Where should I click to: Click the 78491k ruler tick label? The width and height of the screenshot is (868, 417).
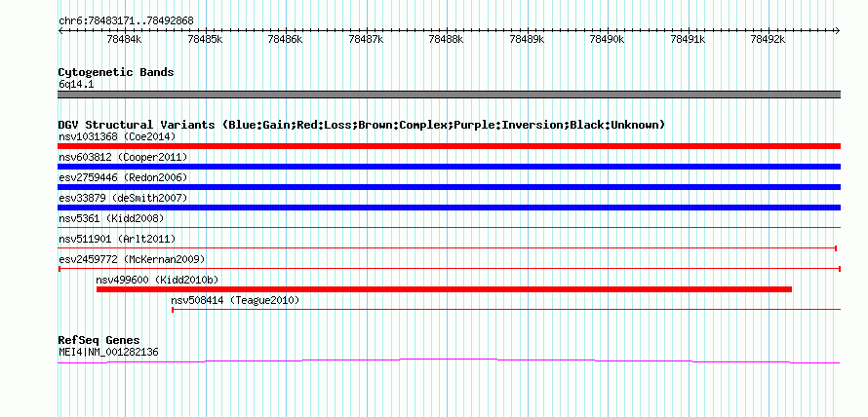689,39
